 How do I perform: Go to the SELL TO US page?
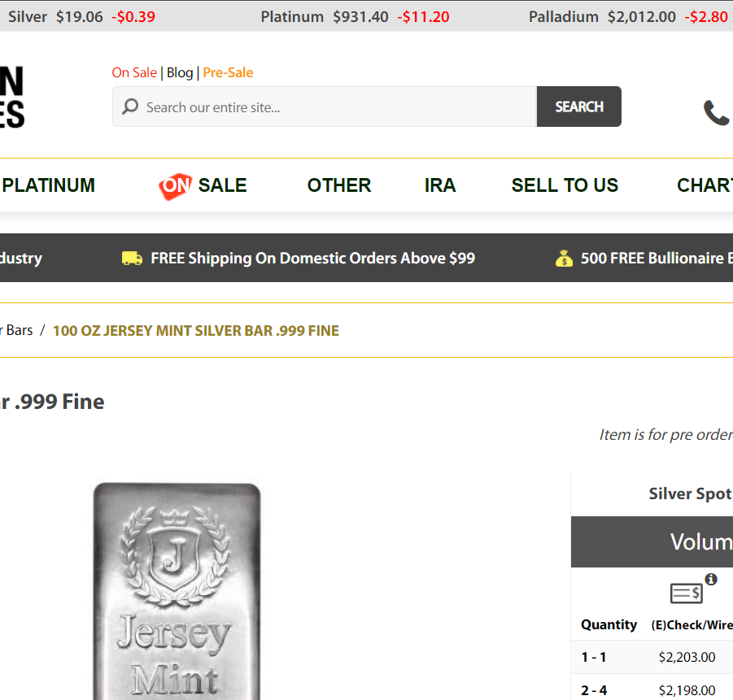pos(565,185)
